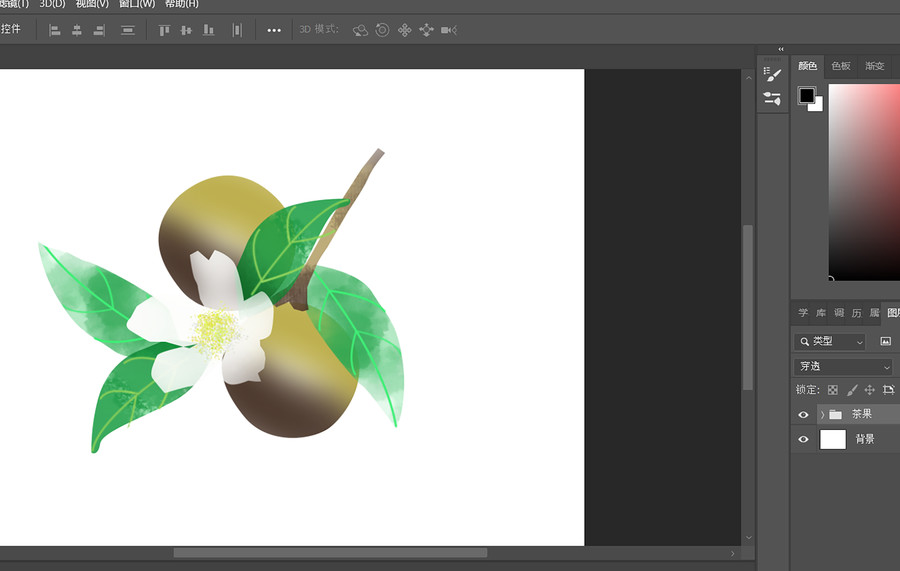The width and height of the screenshot is (900, 571).
Task: Collapse panels with the double-arrow icon
Action: pos(781,49)
